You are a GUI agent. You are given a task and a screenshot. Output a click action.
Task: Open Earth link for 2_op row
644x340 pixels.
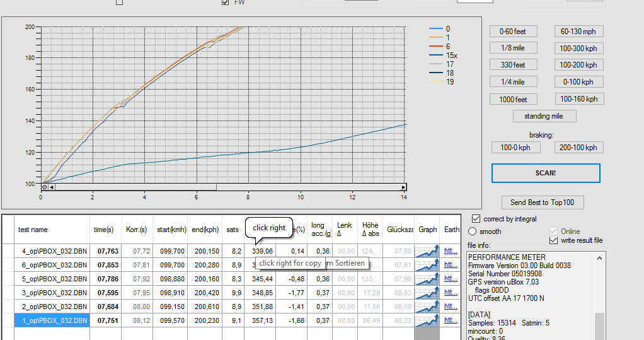pos(451,307)
